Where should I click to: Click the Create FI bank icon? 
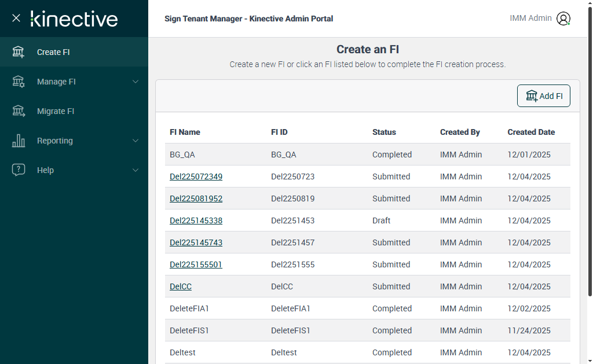pos(19,52)
